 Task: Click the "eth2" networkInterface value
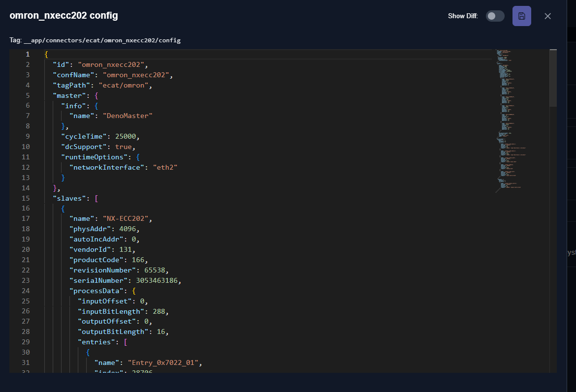point(165,167)
